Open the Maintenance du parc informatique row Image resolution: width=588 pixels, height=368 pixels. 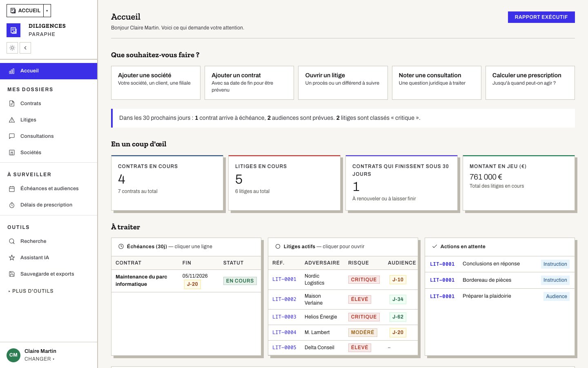(186, 280)
